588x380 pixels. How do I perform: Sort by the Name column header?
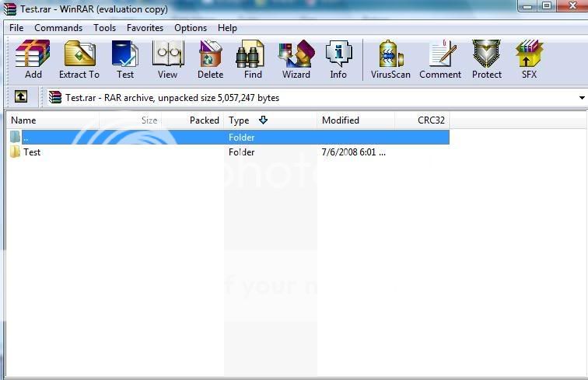pos(53,120)
